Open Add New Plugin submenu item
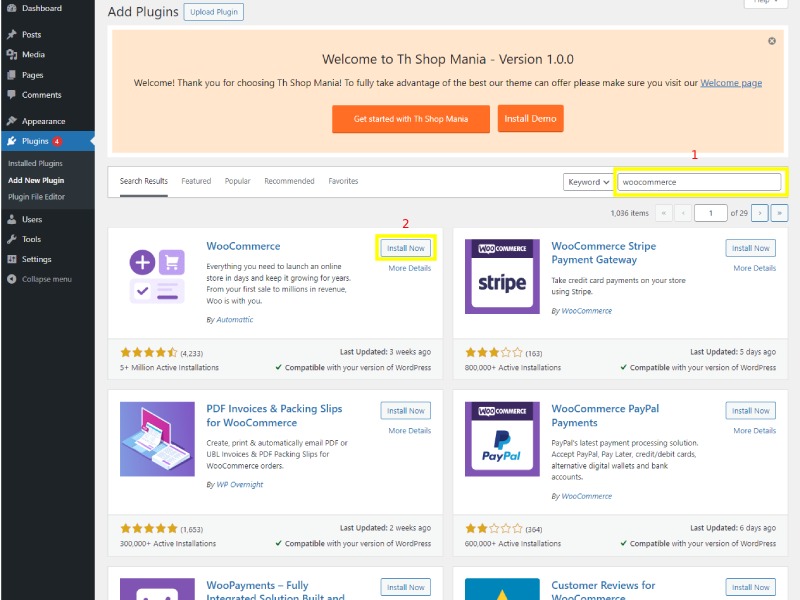The width and height of the screenshot is (800, 600). click(36, 180)
